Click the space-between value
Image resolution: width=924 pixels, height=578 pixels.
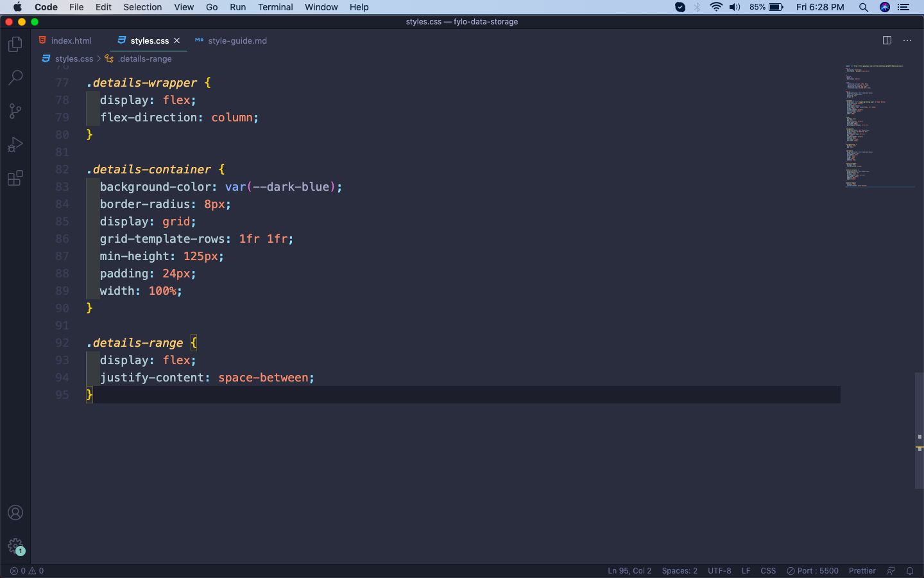coord(263,378)
